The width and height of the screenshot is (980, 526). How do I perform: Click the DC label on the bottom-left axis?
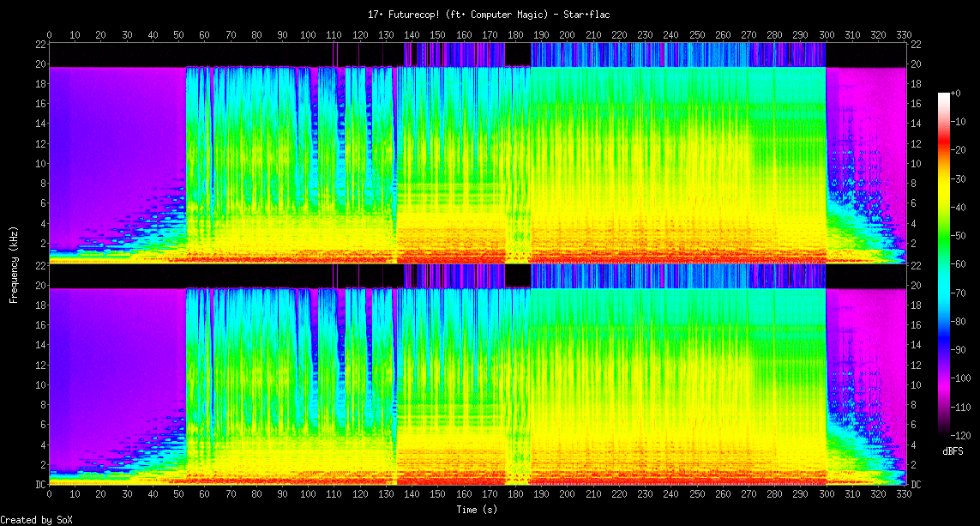click(x=40, y=485)
